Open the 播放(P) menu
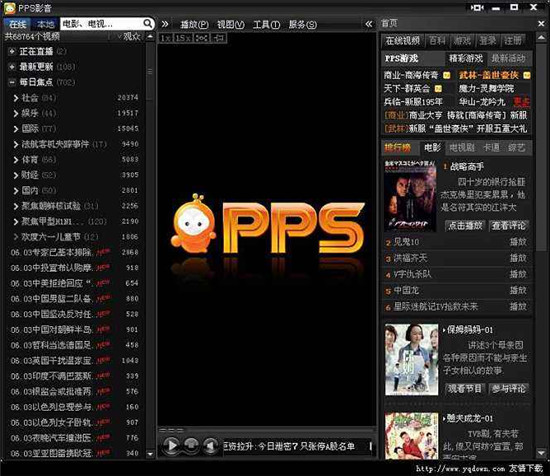 (194, 24)
